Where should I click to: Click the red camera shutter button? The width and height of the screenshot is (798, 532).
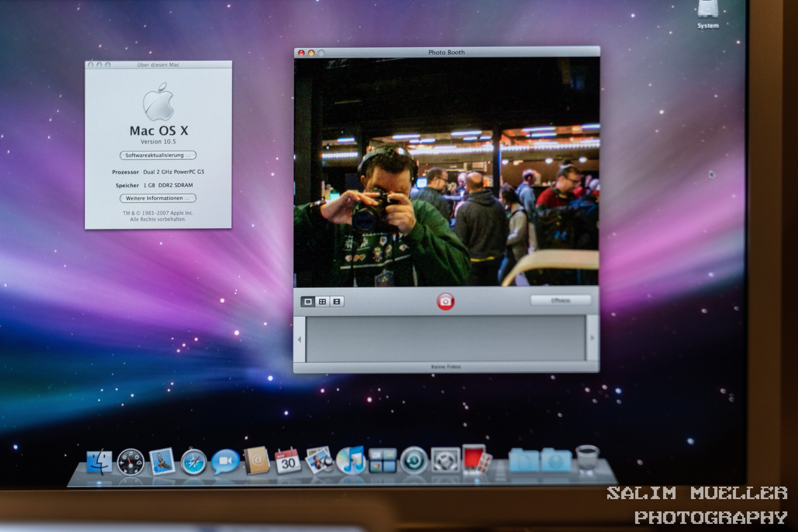click(445, 301)
